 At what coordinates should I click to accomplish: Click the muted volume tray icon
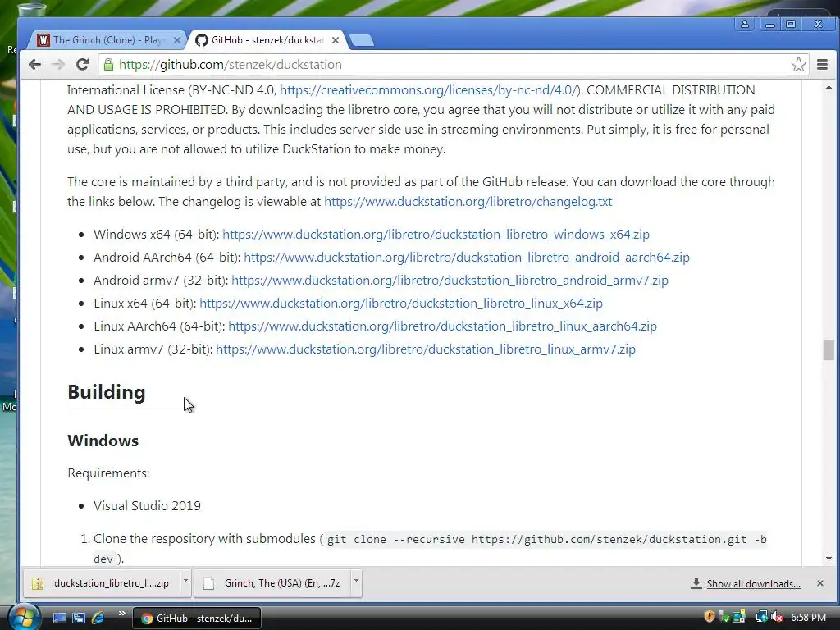point(777,617)
